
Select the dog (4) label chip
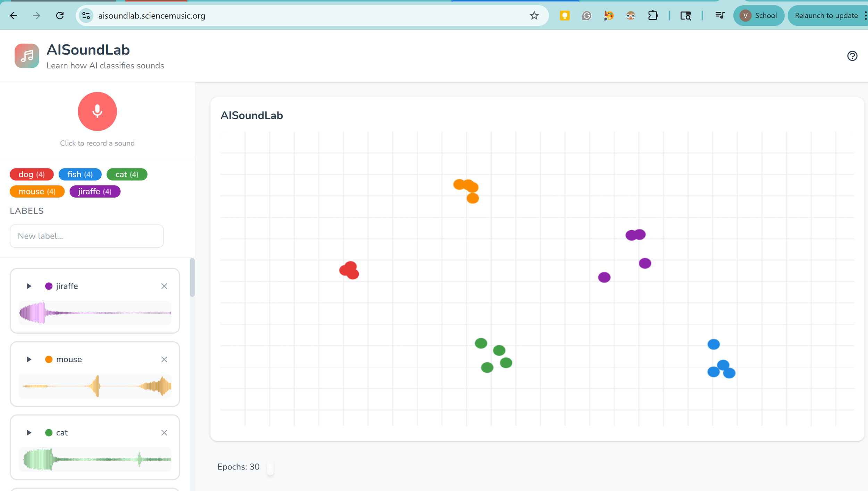point(32,174)
